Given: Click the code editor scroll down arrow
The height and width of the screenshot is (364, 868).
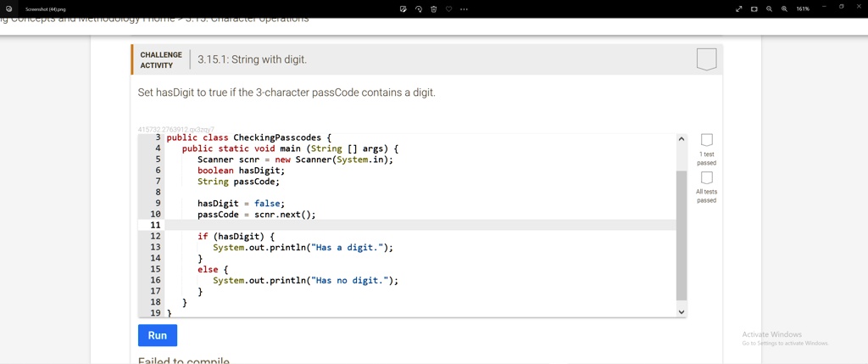Looking at the screenshot, I should (682, 312).
